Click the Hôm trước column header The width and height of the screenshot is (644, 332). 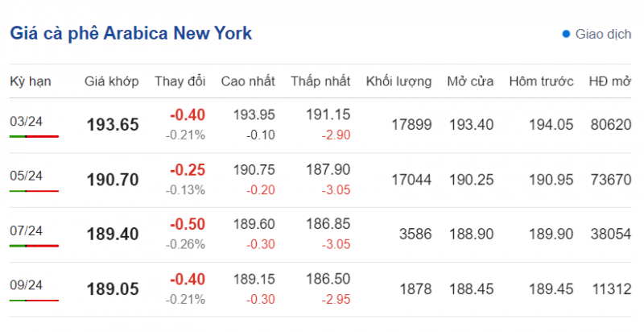point(541,81)
